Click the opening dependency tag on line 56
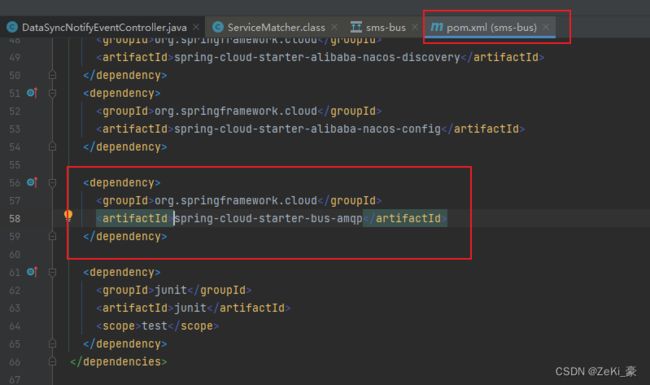Screen dimensions: 650x385 pos(121,183)
